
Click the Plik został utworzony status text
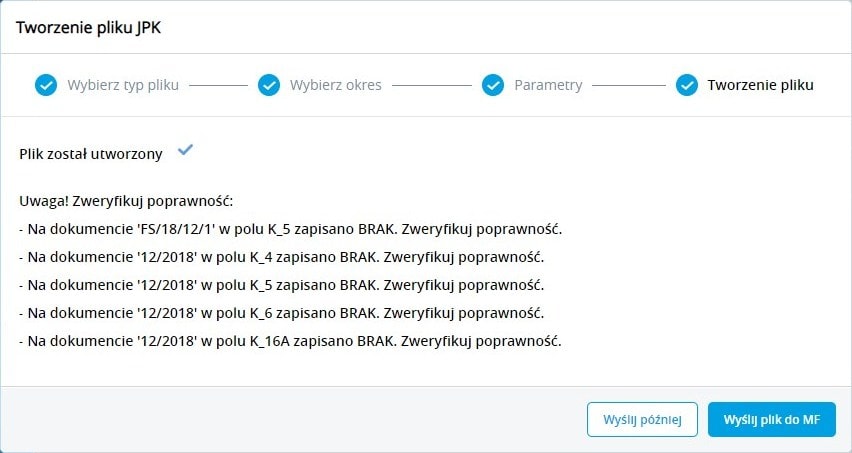91,155
